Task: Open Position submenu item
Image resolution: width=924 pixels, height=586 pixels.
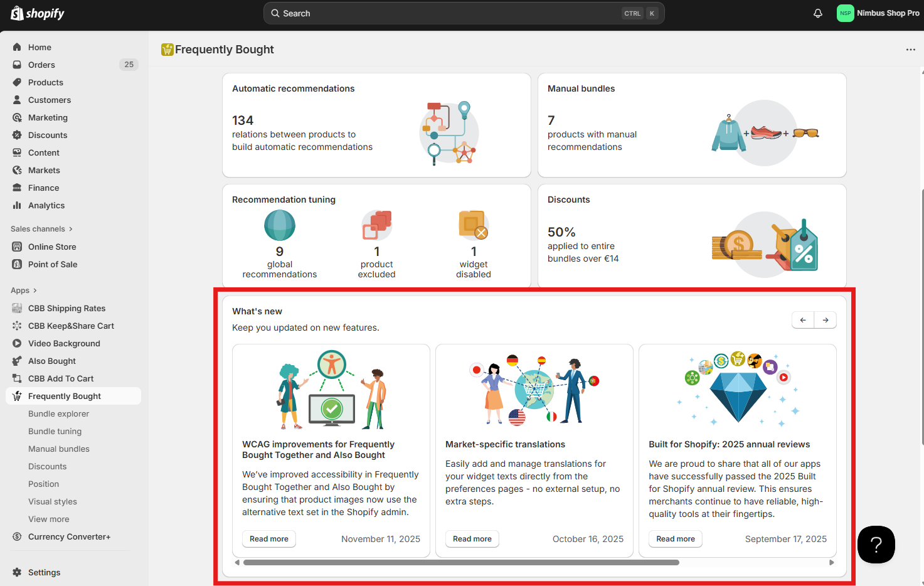Action: tap(43, 484)
